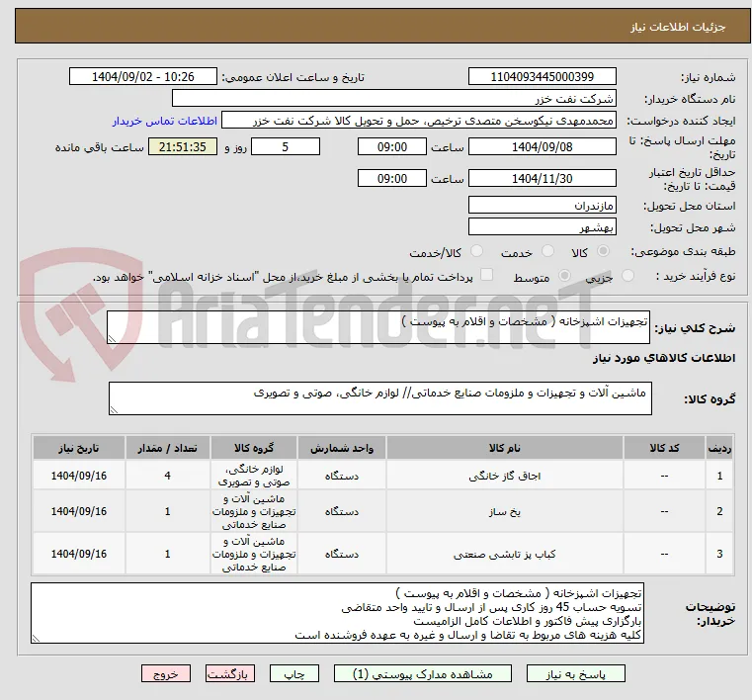Click the province field مازندران
752x700 pixels.
point(542,206)
